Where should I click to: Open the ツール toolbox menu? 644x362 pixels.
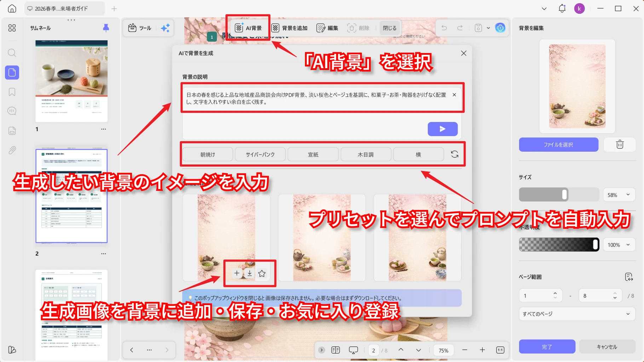point(139,28)
